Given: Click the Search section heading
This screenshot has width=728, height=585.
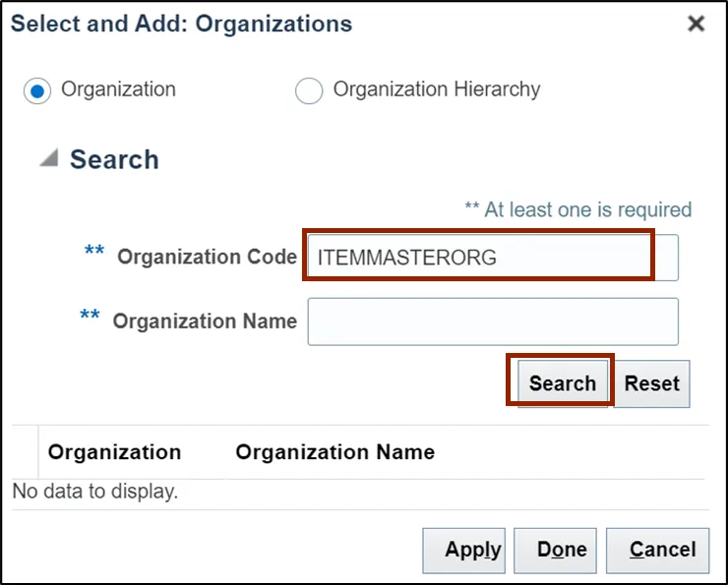Looking at the screenshot, I should coord(114,159).
